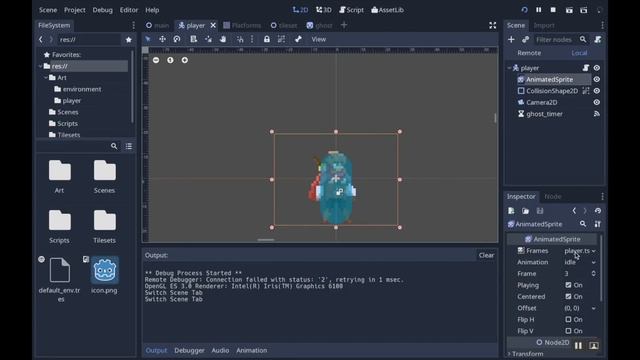Collapse the res:// folder tree
Viewport: 640px width, 360px height.
40,66
